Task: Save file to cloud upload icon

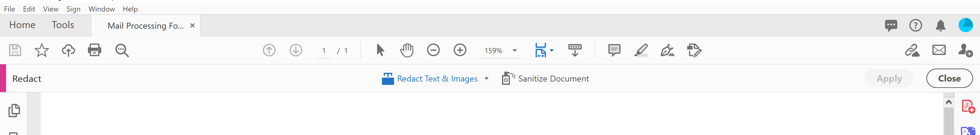Action: 69,50
